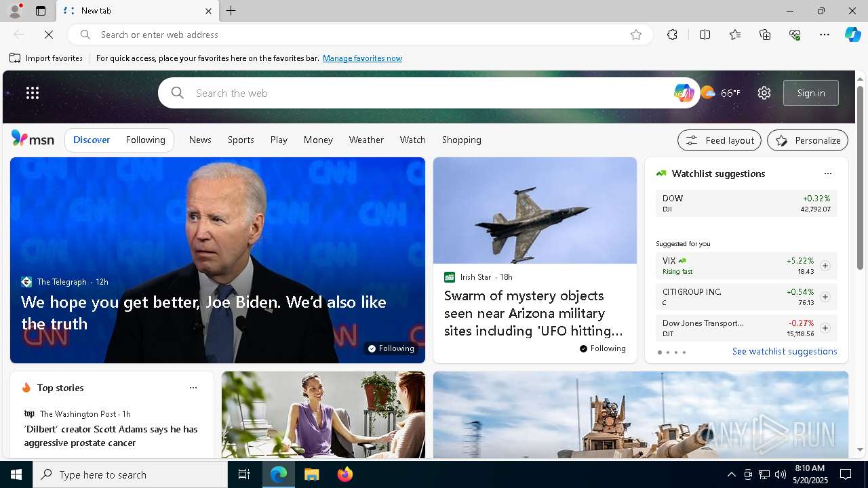The width and height of the screenshot is (868, 488).
Task: Open the 66°F weather widget
Action: click(720, 93)
